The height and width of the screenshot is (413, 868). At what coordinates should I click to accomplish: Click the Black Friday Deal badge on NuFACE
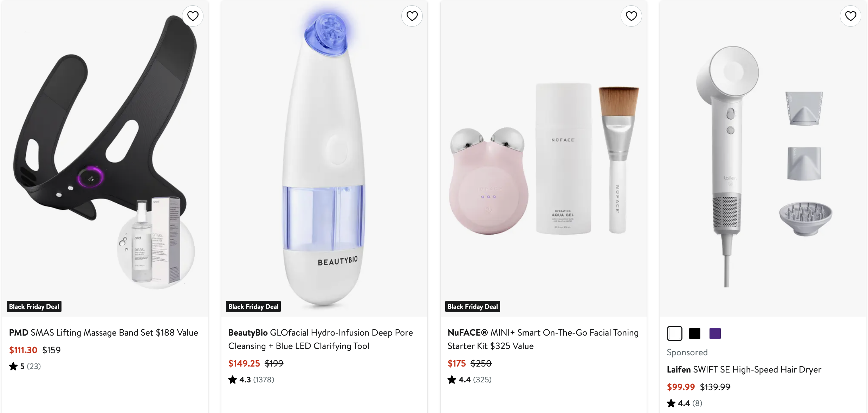pyautogui.click(x=472, y=307)
